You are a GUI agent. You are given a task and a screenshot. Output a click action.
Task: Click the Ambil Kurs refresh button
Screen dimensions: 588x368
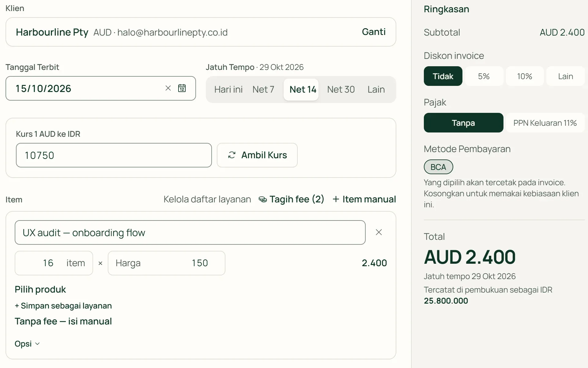[x=257, y=155]
